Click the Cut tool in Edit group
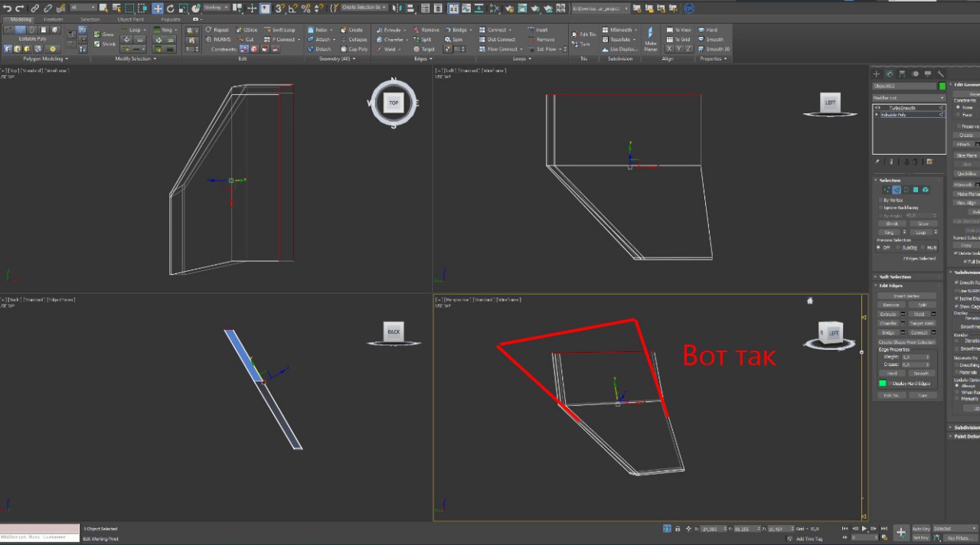 click(x=246, y=39)
